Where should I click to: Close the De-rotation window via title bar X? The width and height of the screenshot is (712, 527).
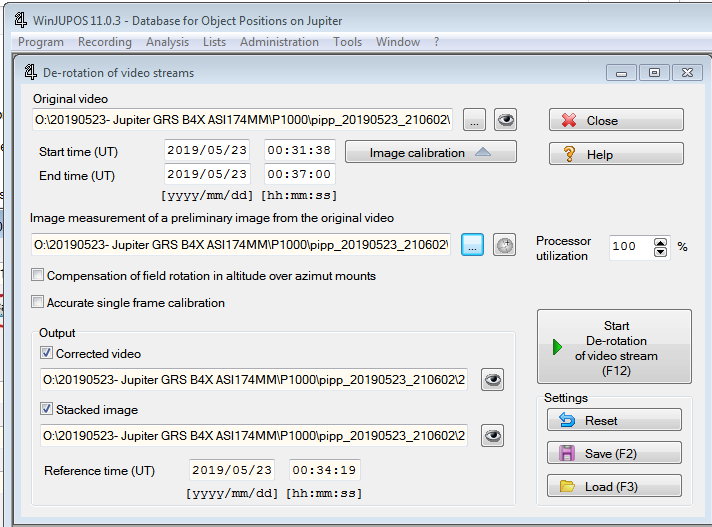tap(687, 73)
